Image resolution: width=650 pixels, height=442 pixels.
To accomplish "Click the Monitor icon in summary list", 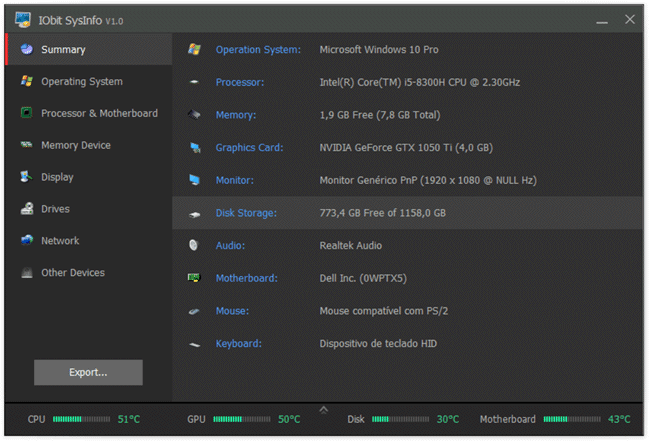I will click(194, 180).
